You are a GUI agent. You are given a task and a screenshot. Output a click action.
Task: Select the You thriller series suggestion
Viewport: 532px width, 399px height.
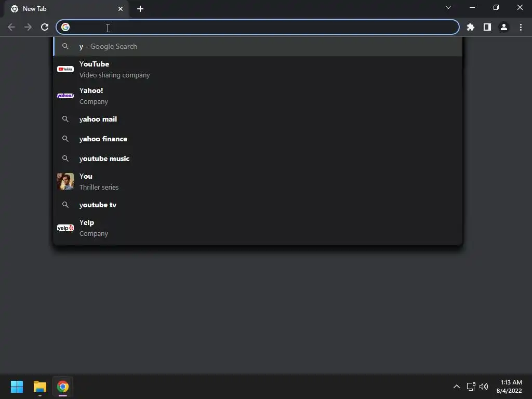(258, 181)
